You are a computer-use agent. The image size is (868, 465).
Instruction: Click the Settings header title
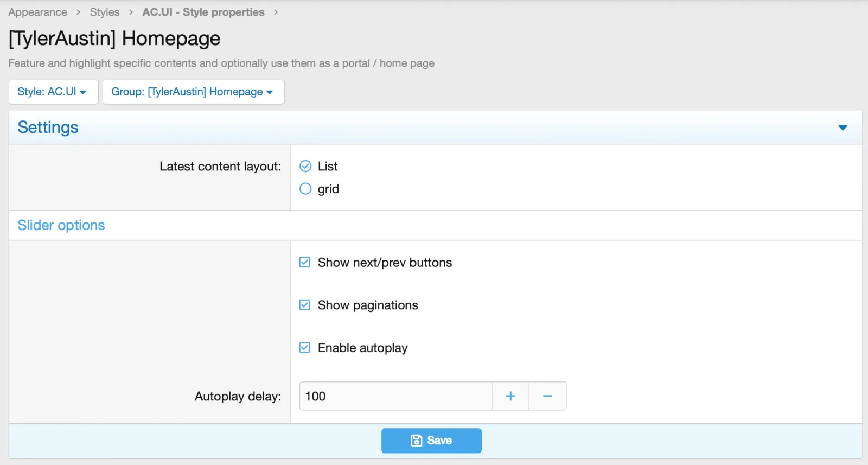pyautogui.click(x=48, y=128)
